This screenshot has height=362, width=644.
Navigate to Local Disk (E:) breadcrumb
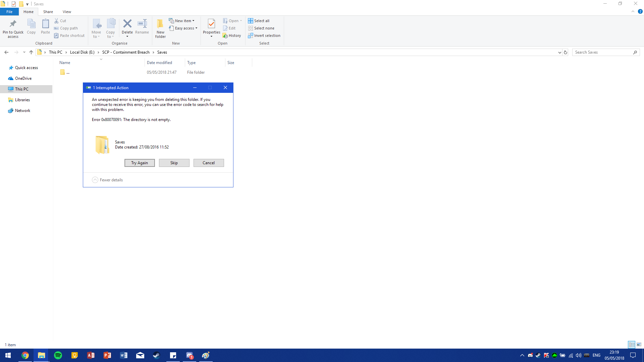point(82,52)
